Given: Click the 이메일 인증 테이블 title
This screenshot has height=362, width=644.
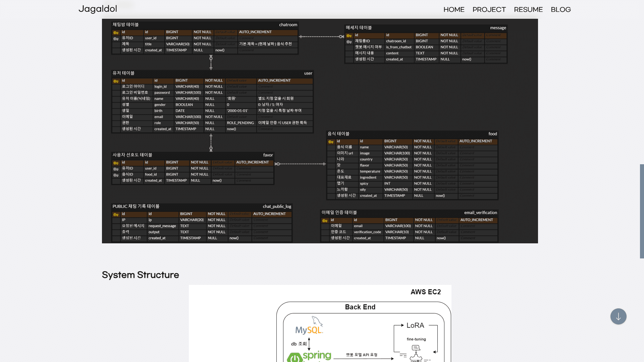Looking at the screenshot, I should point(339,213).
